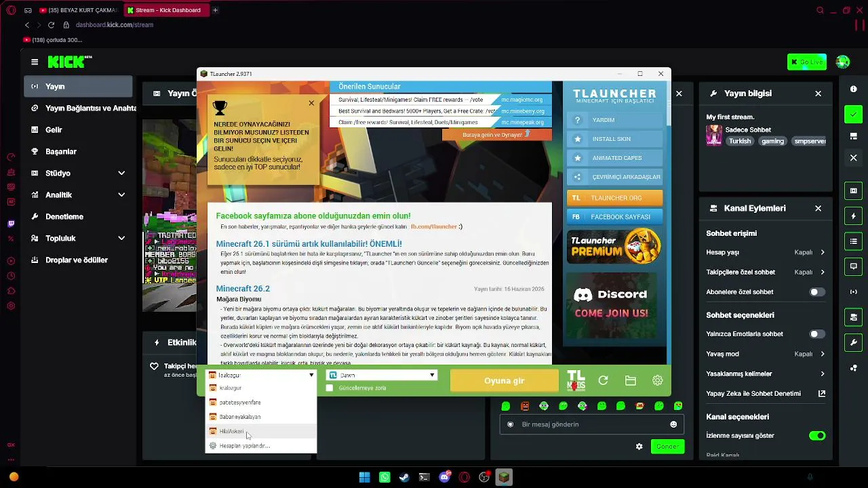This screenshot has width=868, height=488.
Task: Click the ANIMATED CAPES button
Action: pyautogui.click(x=614, y=158)
